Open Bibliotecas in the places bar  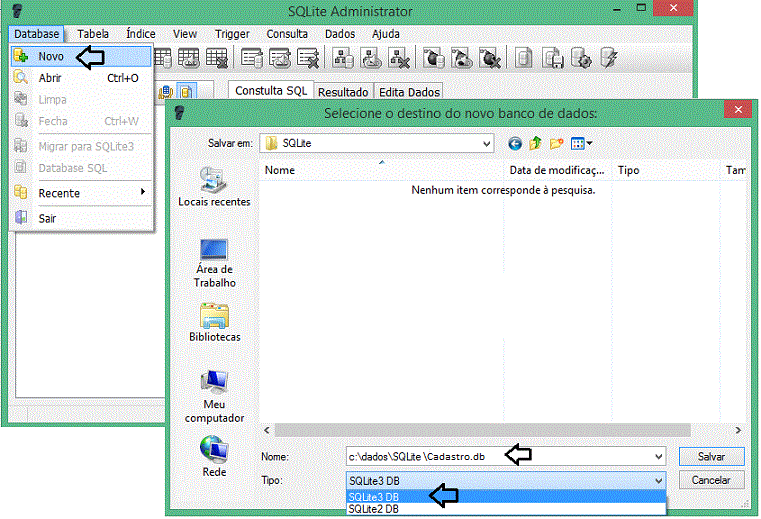215,323
